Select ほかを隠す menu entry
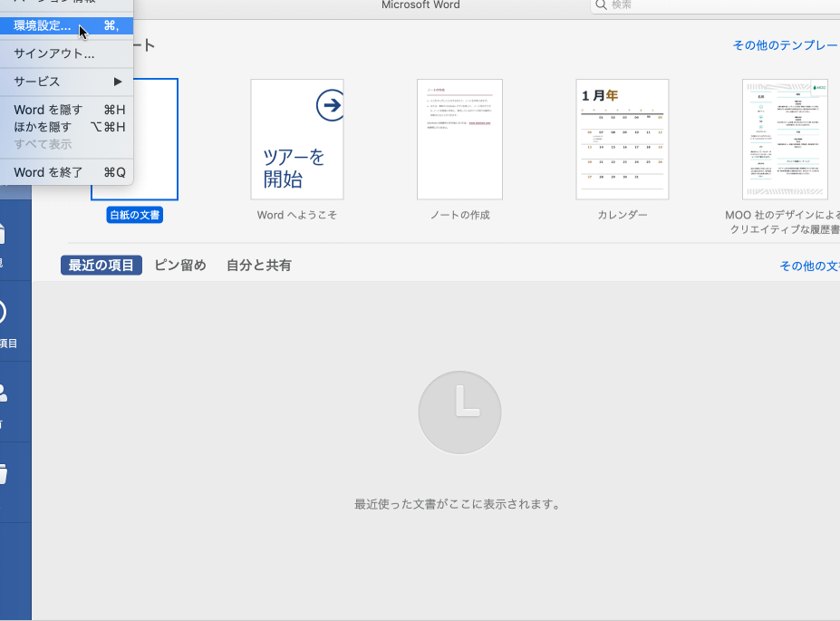 66,127
